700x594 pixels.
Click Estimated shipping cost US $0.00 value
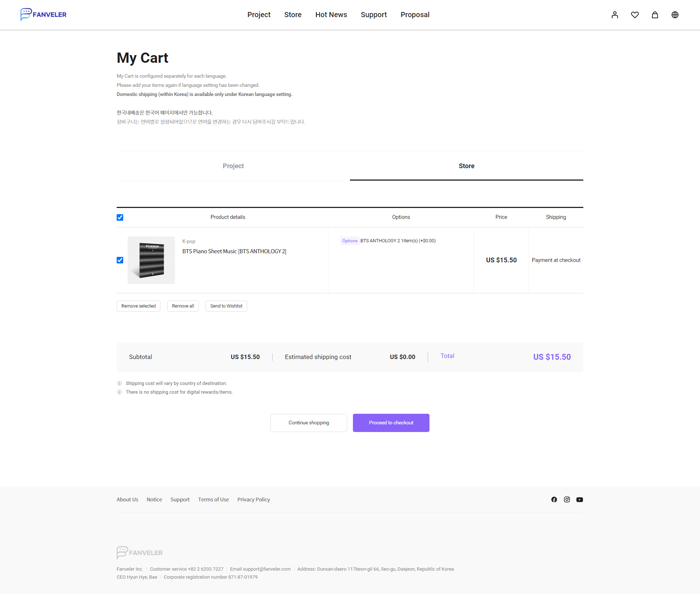(402, 357)
